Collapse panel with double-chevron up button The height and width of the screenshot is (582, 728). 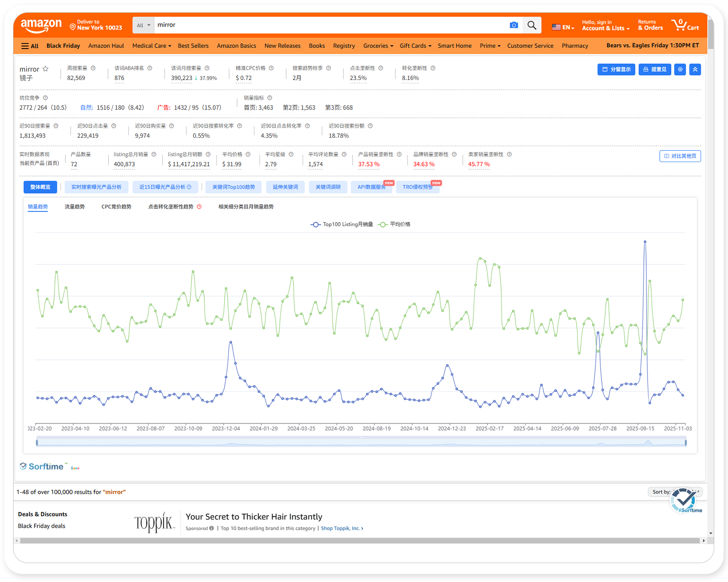(x=695, y=69)
